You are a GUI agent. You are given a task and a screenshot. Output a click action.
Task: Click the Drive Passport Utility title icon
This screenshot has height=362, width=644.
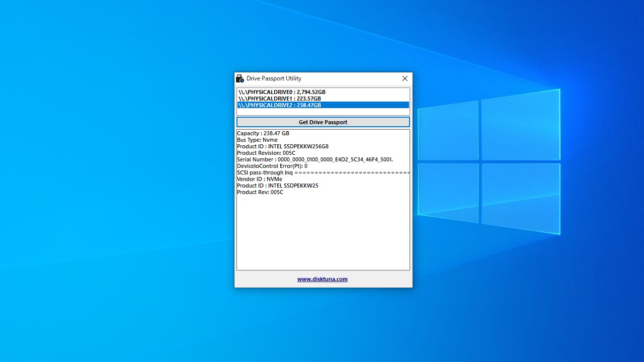[240, 78]
